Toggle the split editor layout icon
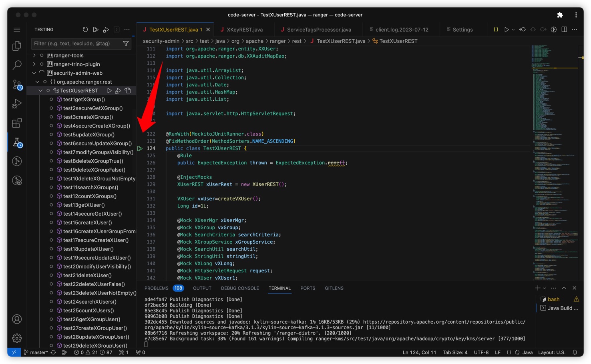The image size is (591, 364). click(564, 30)
